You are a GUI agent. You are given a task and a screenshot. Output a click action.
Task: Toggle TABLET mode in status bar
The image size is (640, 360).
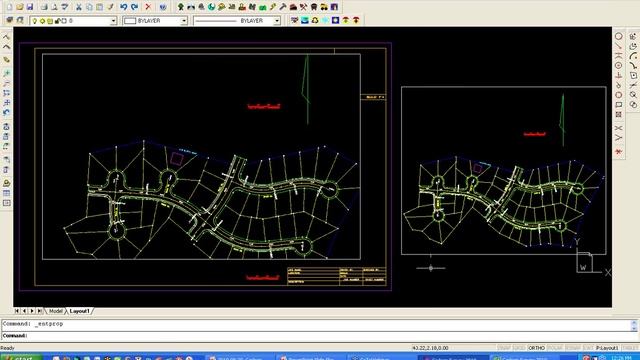(x=631, y=348)
